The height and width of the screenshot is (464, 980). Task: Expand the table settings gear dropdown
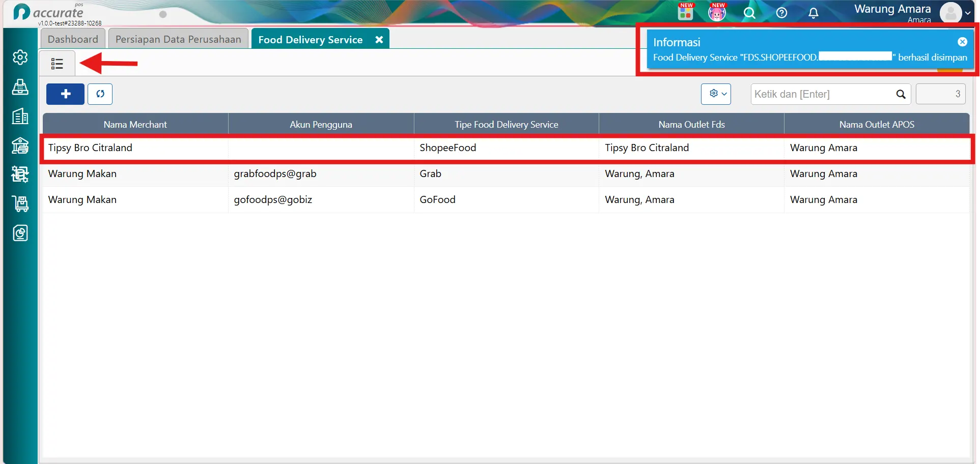[x=716, y=94]
